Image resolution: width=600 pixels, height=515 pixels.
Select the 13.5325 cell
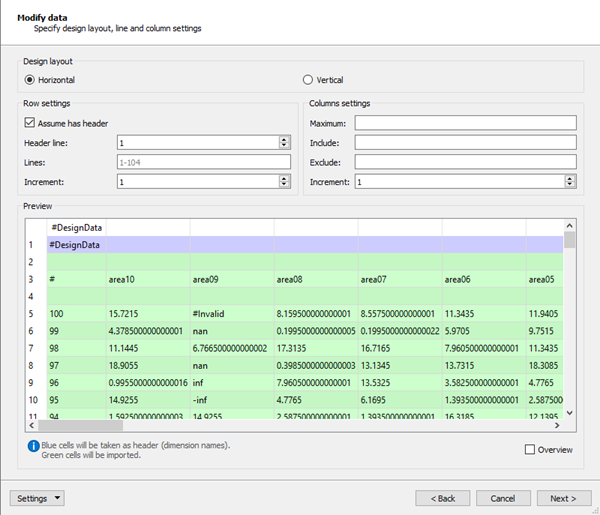point(400,383)
